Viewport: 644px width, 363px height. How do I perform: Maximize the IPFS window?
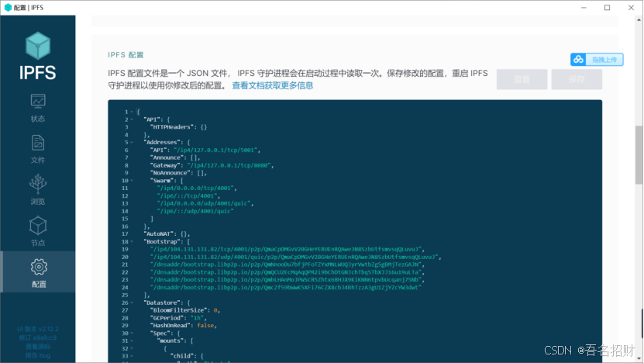pos(607,8)
